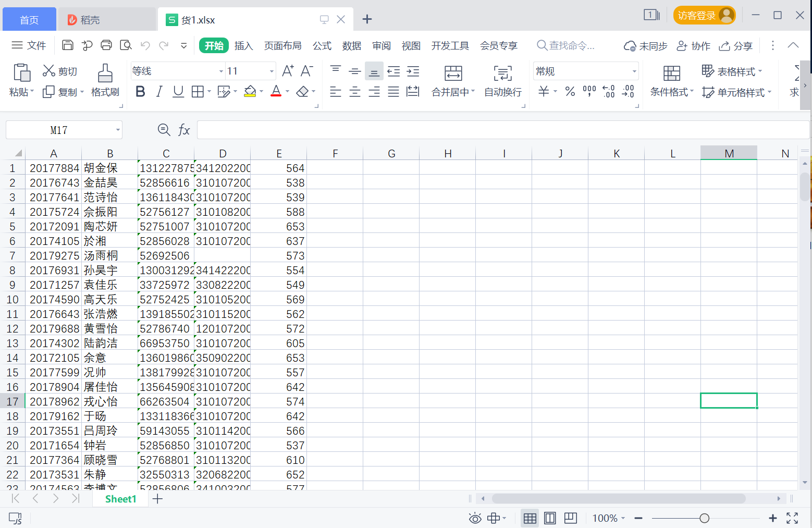Open Conditional Formatting (条件格式) menu

click(x=672, y=81)
